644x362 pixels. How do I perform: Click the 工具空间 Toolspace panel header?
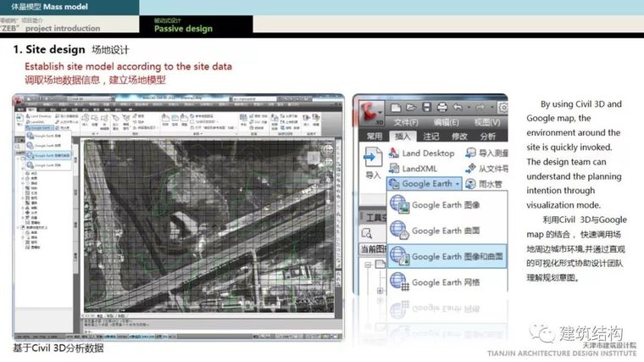[374, 218]
